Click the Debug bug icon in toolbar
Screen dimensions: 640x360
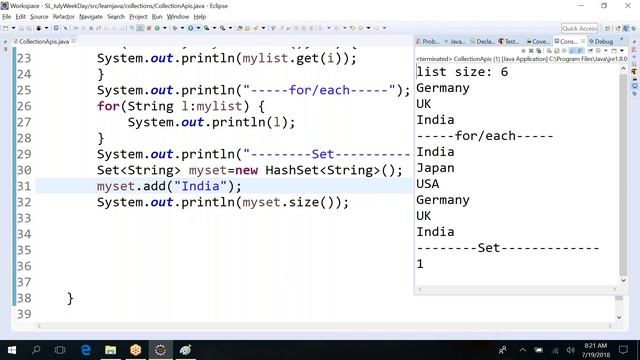click(x=175, y=28)
